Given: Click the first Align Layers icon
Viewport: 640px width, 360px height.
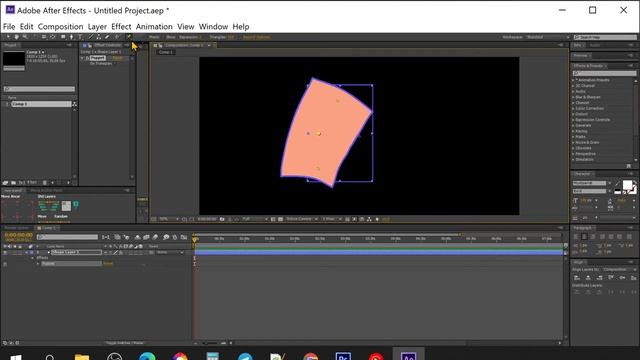Looking at the screenshot, I should (577, 278).
